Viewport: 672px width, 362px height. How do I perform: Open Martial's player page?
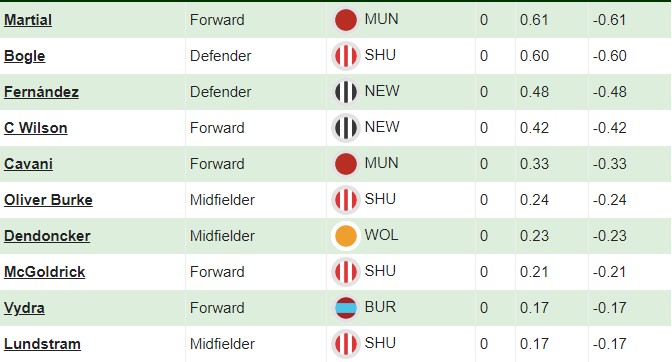coord(28,20)
